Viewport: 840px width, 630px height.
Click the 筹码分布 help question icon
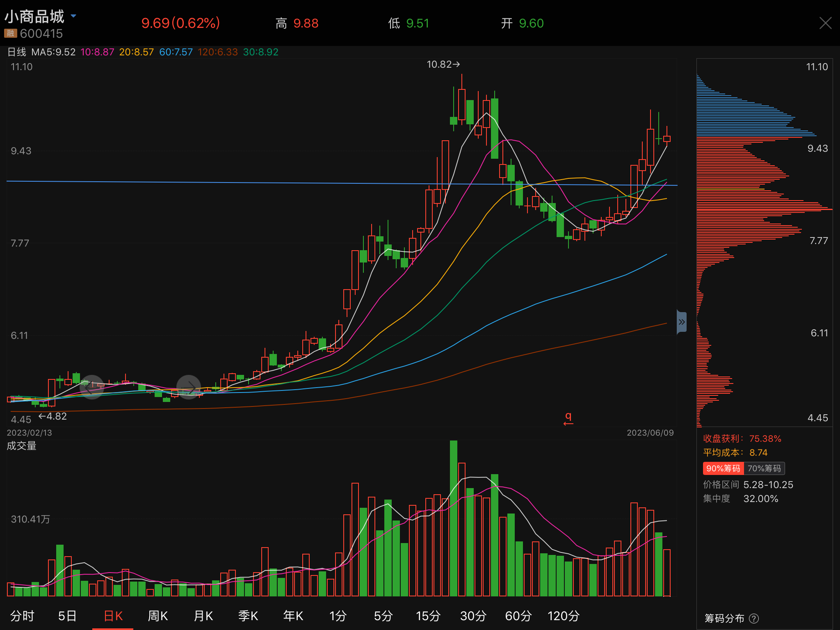click(x=754, y=618)
